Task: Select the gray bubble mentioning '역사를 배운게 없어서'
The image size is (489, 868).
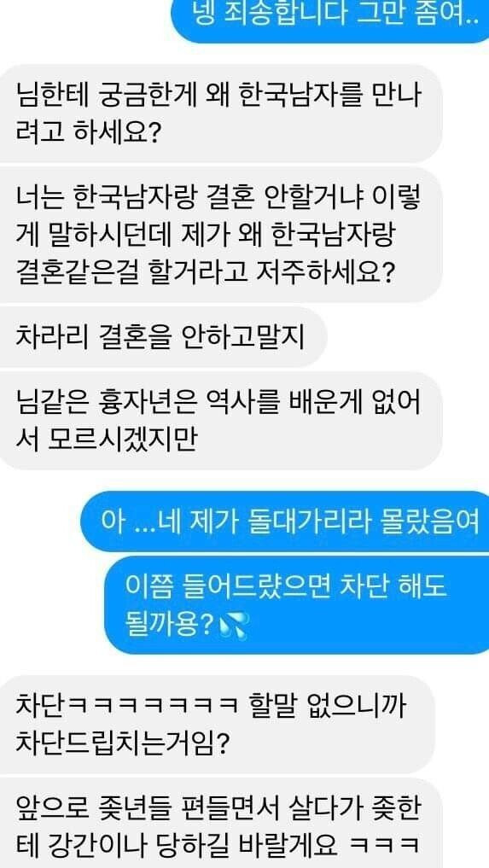Action: coord(220,421)
